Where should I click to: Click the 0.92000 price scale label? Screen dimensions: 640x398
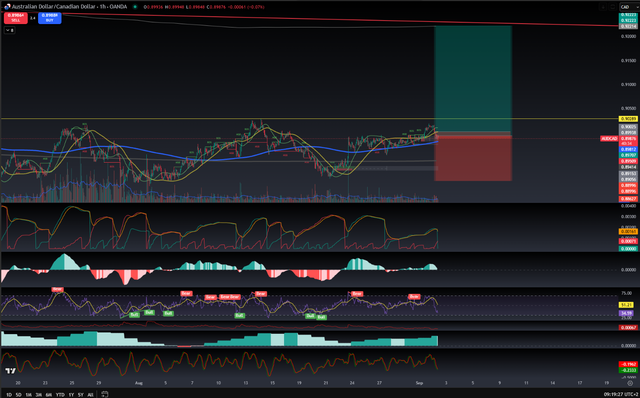pyautogui.click(x=628, y=36)
